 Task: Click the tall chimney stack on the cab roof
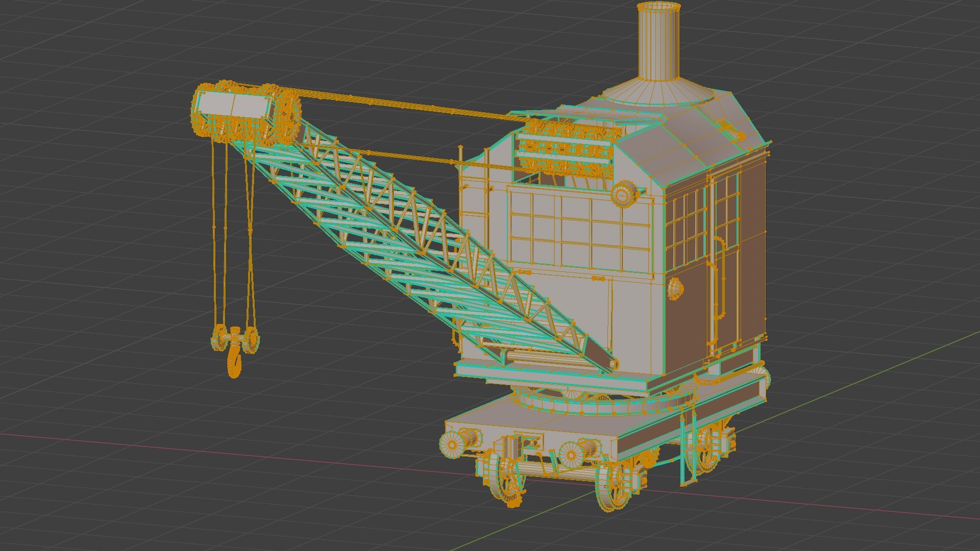[x=658, y=42]
